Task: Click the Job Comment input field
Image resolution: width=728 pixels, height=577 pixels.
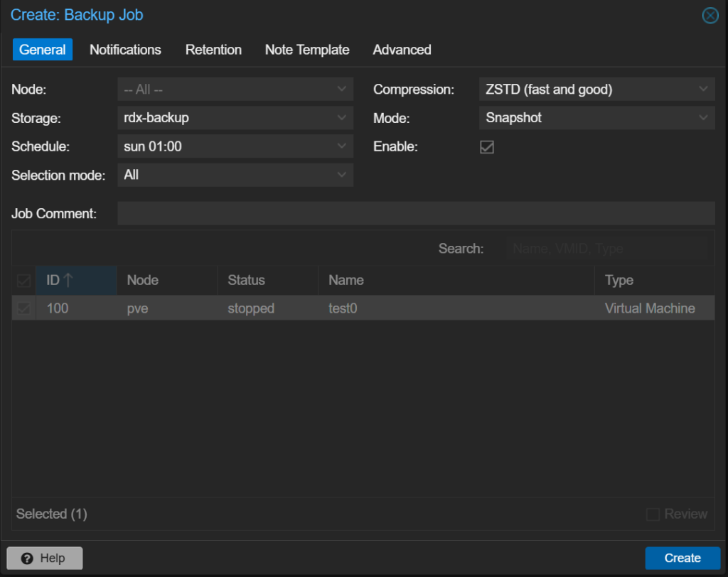Action: [x=416, y=213]
